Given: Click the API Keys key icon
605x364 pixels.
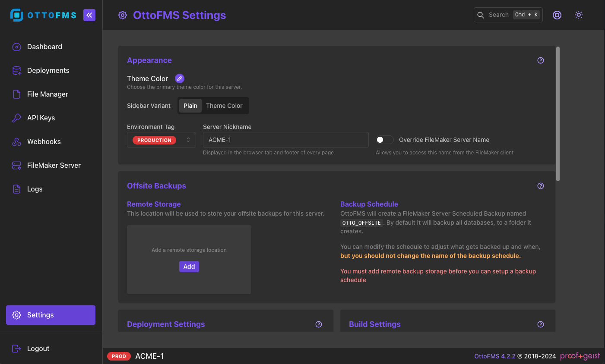Looking at the screenshot, I should [x=17, y=118].
